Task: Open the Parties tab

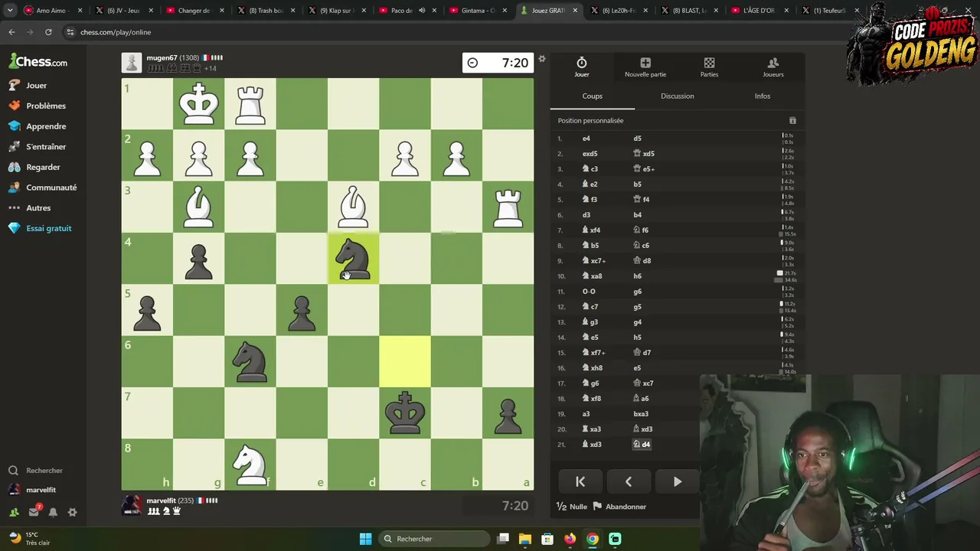Action: pyautogui.click(x=709, y=67)
